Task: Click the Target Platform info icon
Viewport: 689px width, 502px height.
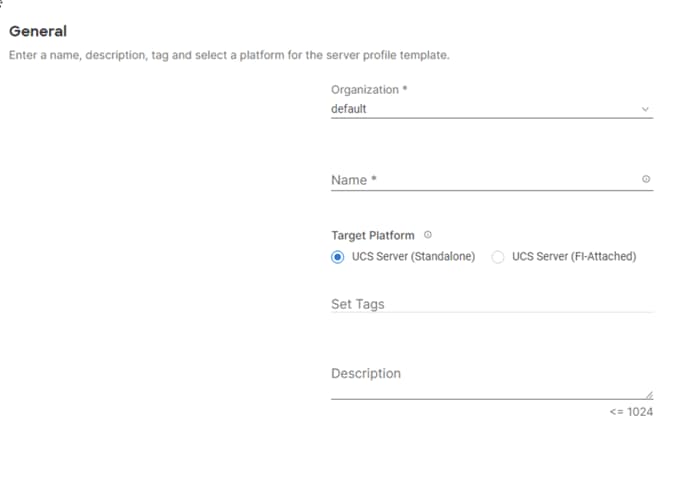Action: [428, 235]
